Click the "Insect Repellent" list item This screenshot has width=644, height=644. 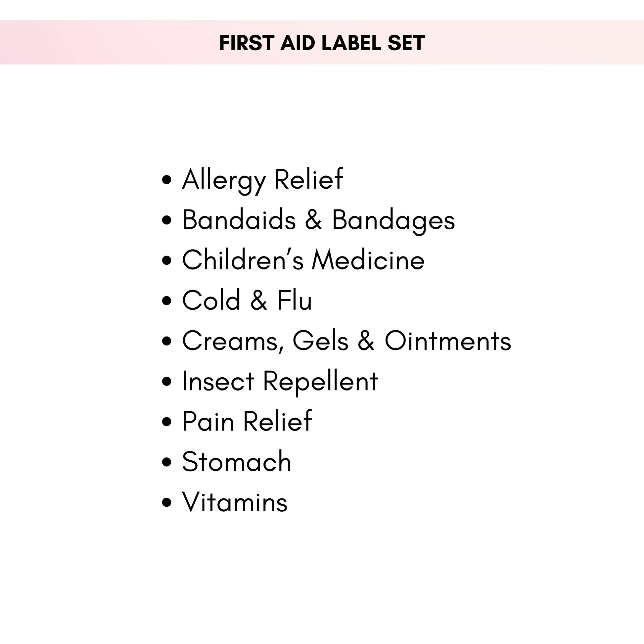point(280,381)
